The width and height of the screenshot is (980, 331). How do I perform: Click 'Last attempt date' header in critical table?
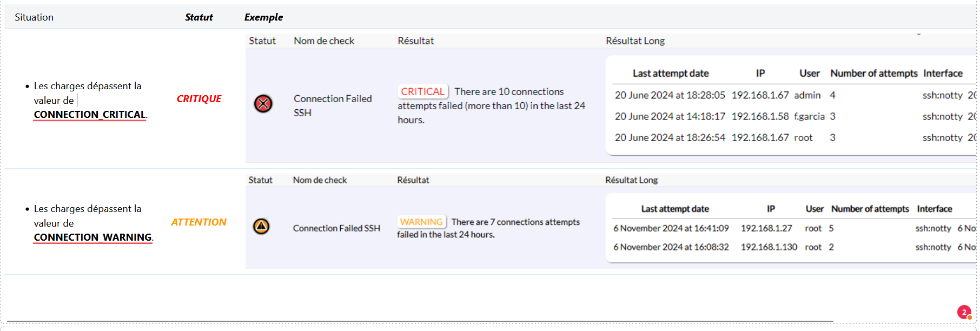click(671, 74)
